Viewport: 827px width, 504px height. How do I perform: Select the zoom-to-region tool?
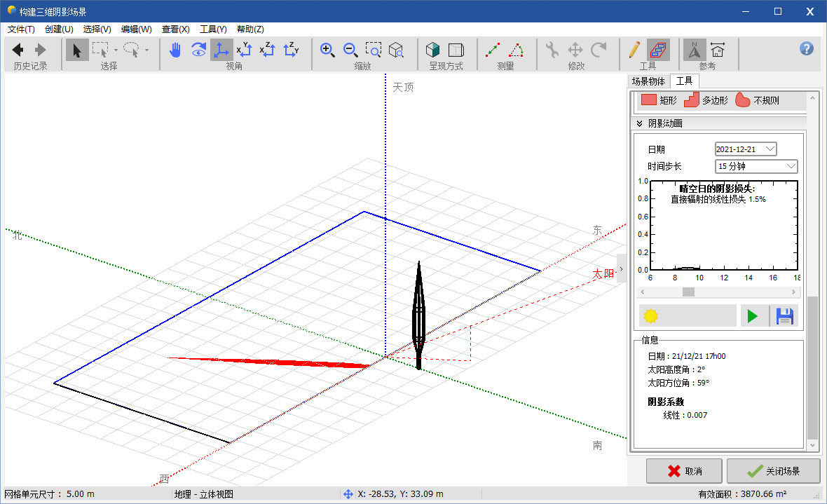tap(374, 50)
